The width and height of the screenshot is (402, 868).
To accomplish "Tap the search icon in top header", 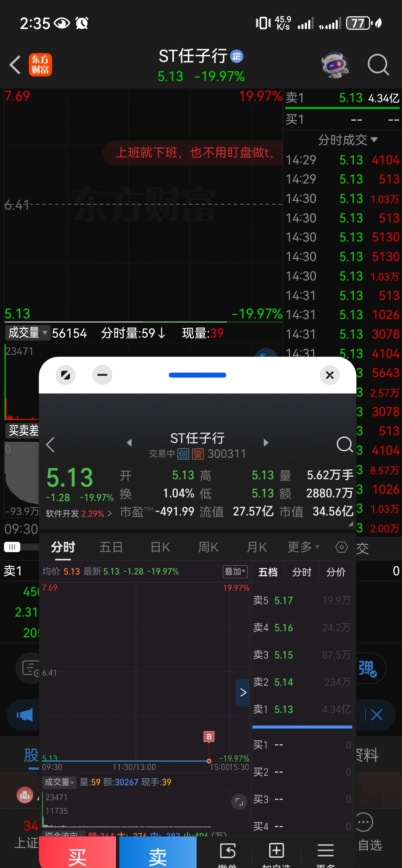I will 378,64.
